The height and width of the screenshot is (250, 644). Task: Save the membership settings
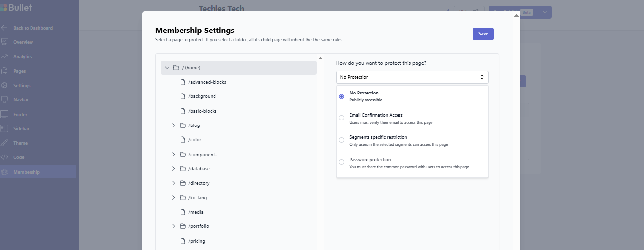coord(483,34)
